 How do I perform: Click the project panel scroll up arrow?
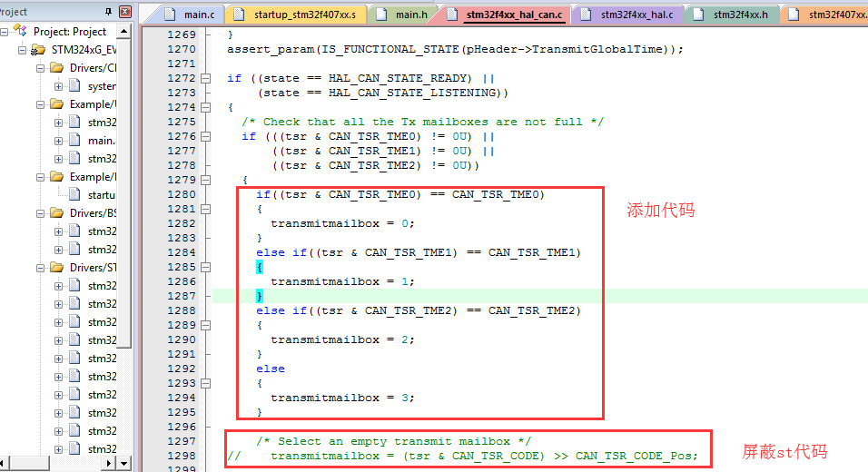click(124, 32)
